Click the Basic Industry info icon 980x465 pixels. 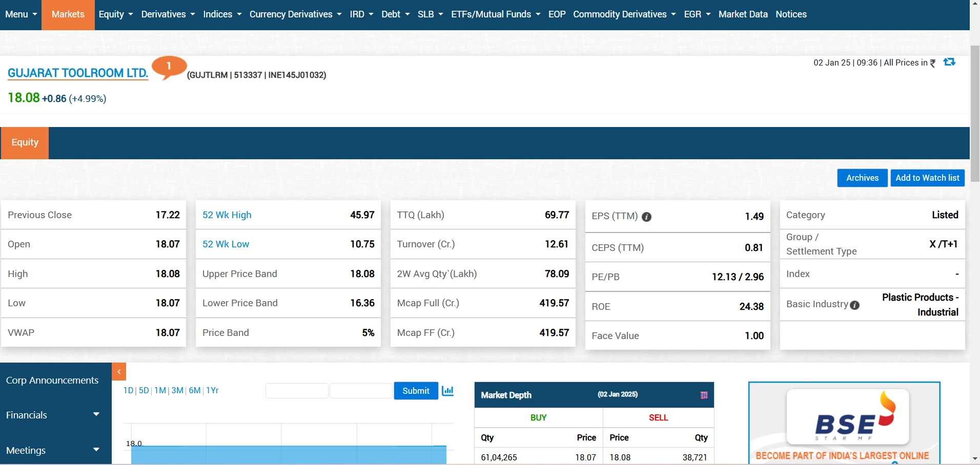point(854,305)
